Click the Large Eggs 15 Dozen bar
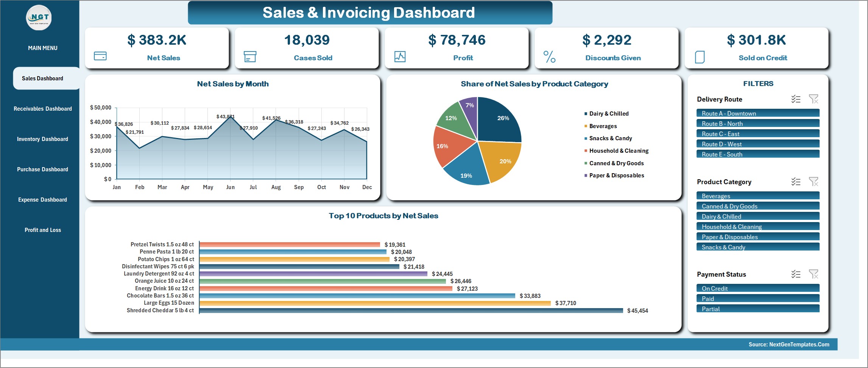Image resolution: width=868 pixels, height=368 pixels. pyautogui.click(x=375, y=303)
